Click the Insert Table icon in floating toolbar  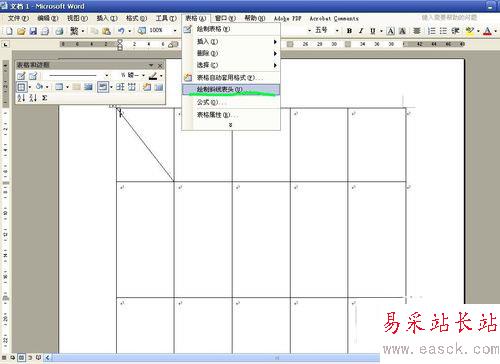tap(59, 87)
